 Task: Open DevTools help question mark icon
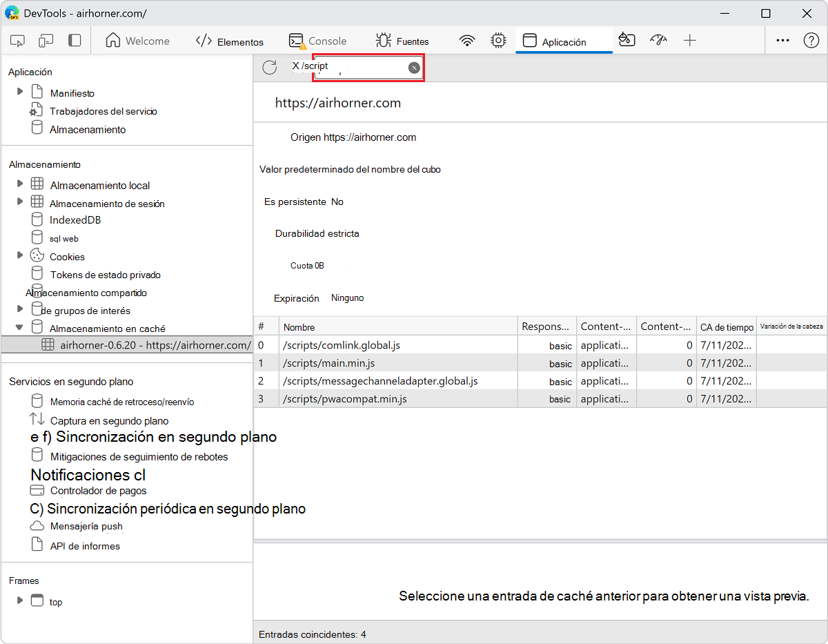click(811, 41)
